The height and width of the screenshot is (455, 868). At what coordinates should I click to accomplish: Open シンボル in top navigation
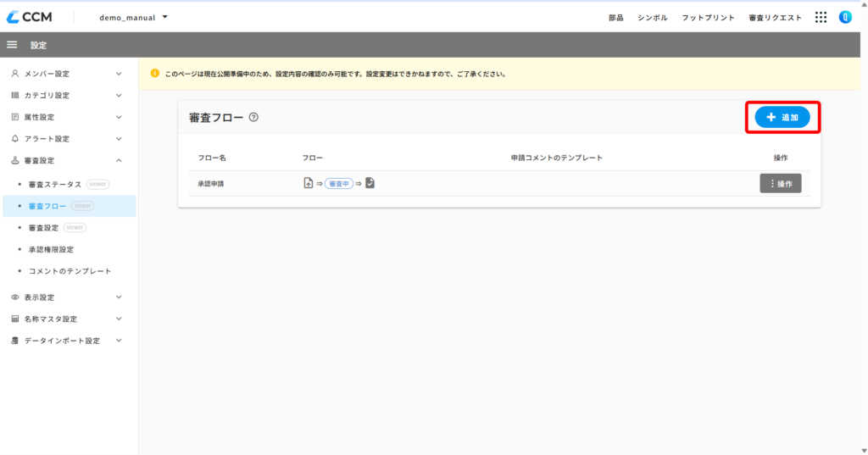(652, 18)
